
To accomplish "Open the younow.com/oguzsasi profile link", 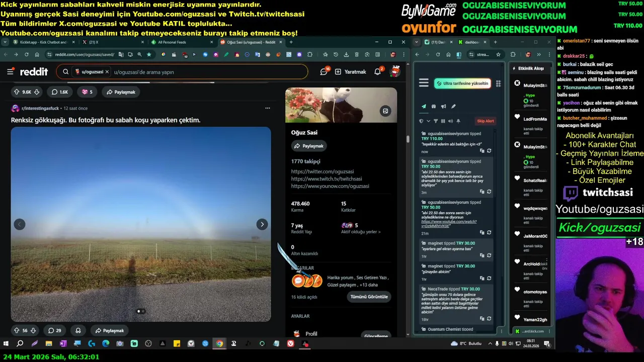I will [330, 186].
